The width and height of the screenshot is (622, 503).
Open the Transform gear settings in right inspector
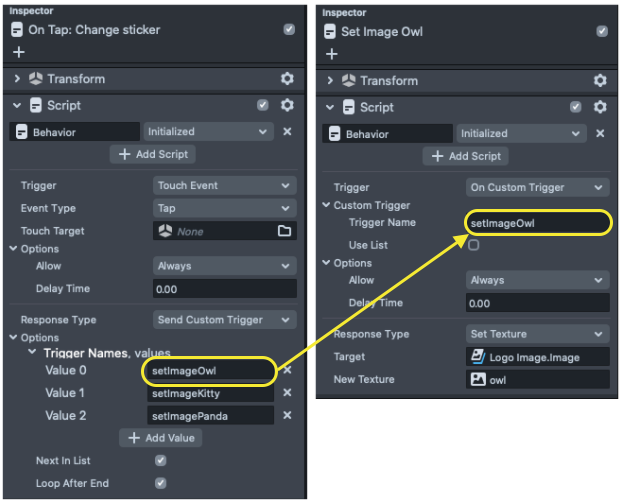click(600, 81)
